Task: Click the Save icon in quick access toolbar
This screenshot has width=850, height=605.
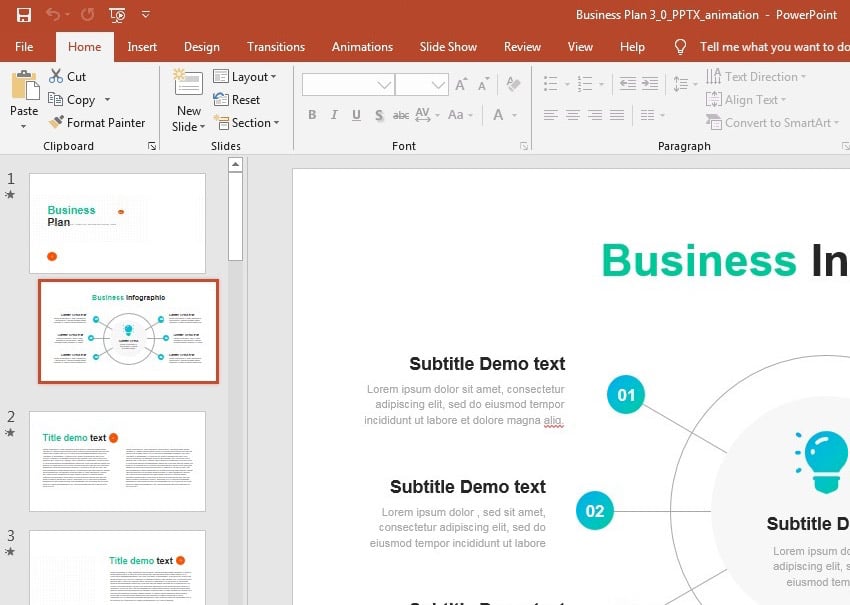Action: pyautogui.click(x=23, y=15)
